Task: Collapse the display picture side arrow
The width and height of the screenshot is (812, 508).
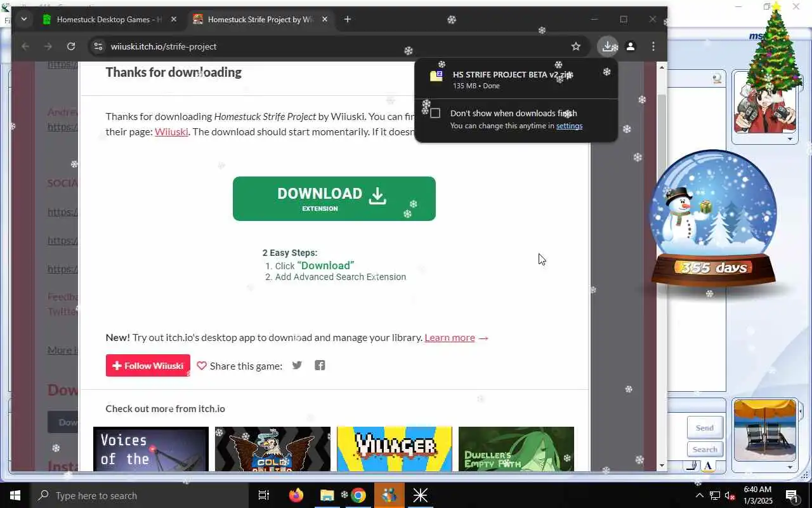Action: coord(800,411)
